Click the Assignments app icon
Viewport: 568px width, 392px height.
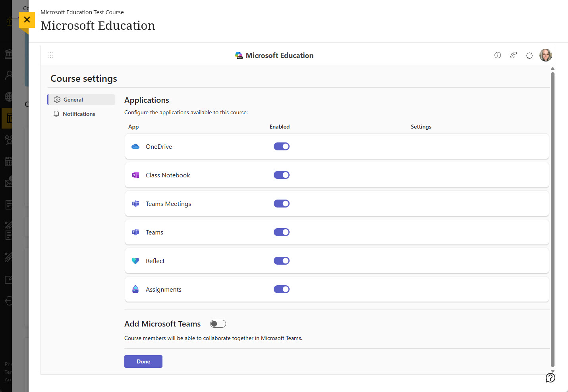click(135, 289)
